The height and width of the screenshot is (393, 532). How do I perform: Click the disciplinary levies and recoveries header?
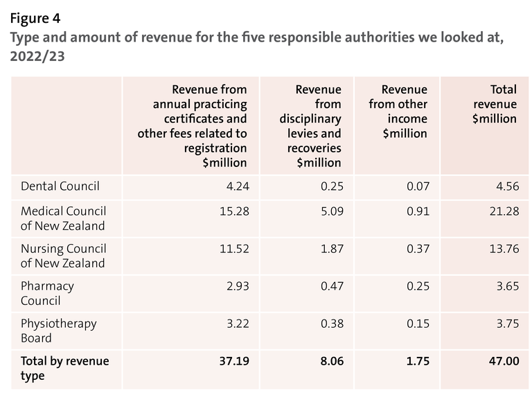point(310,126)
